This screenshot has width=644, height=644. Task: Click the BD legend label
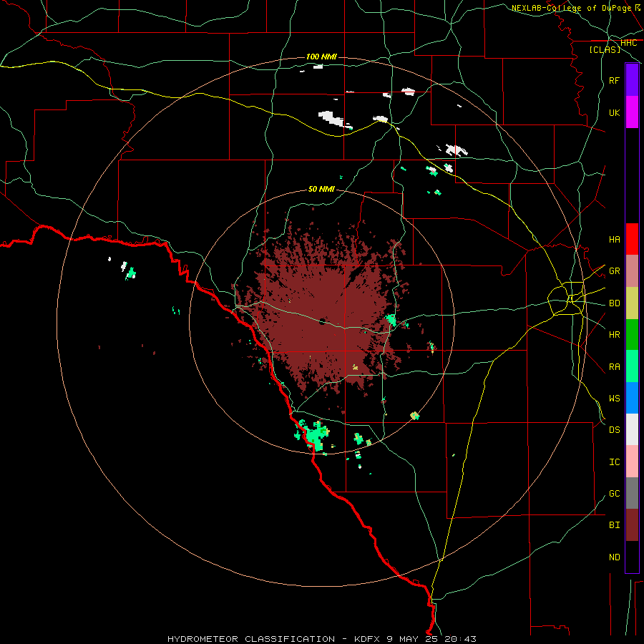615,303
